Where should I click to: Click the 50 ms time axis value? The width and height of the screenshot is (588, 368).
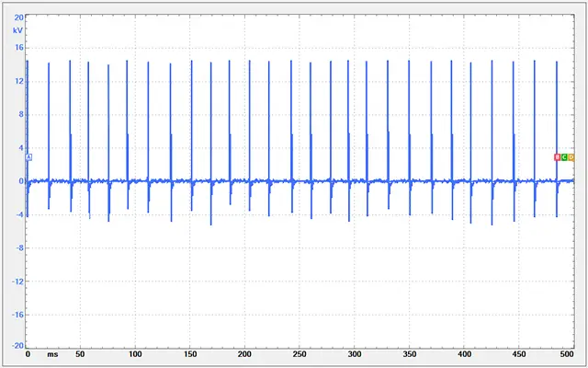pyautogui.click(x=80, y=354)
